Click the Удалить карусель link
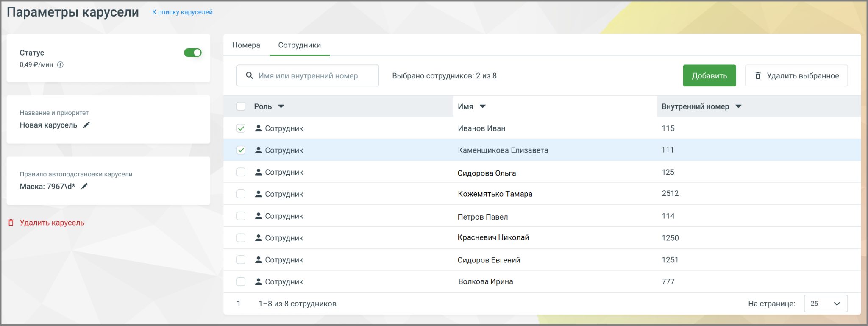The image size is (868, 326). pos(52,223)
